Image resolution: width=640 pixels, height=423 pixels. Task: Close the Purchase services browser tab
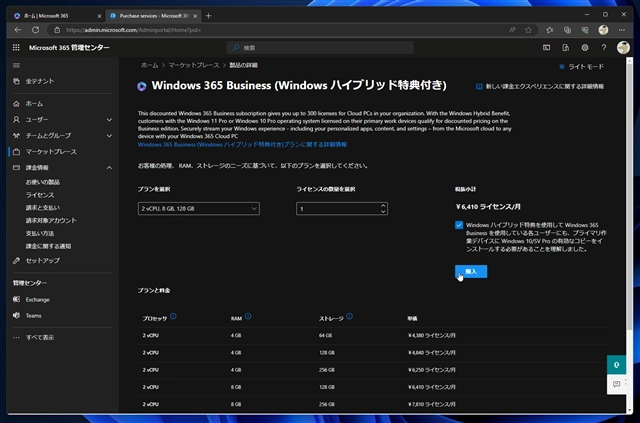click(x=195, y=16)
